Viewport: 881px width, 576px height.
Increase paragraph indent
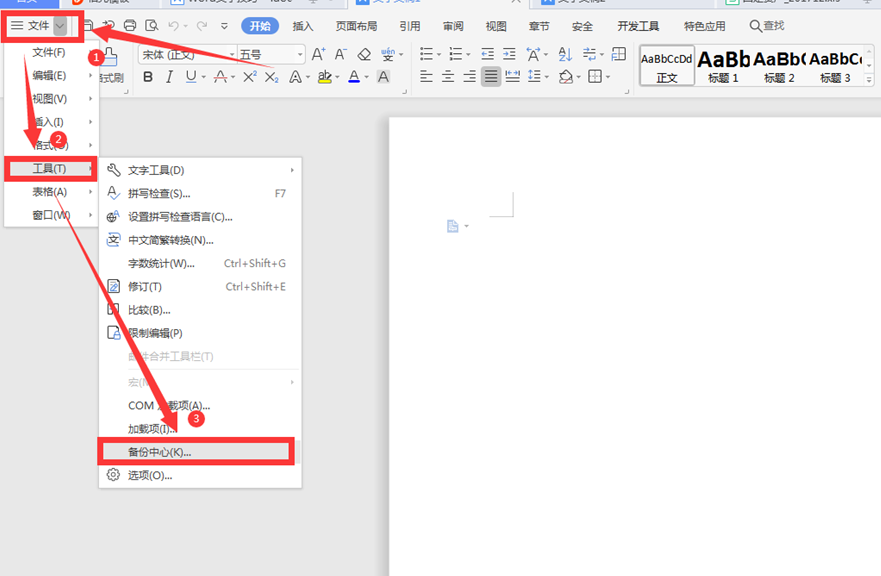(509, 54)
